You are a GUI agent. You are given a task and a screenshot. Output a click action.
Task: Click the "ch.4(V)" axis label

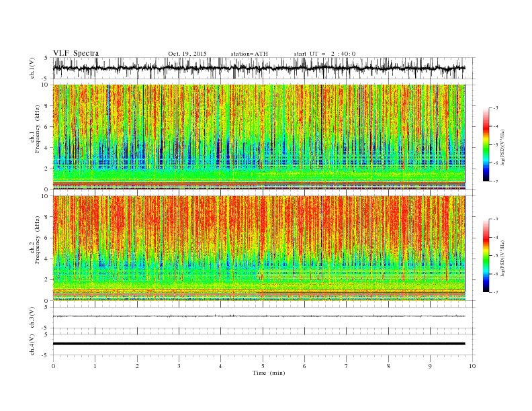pyautogui.click(x=32, y=345)
